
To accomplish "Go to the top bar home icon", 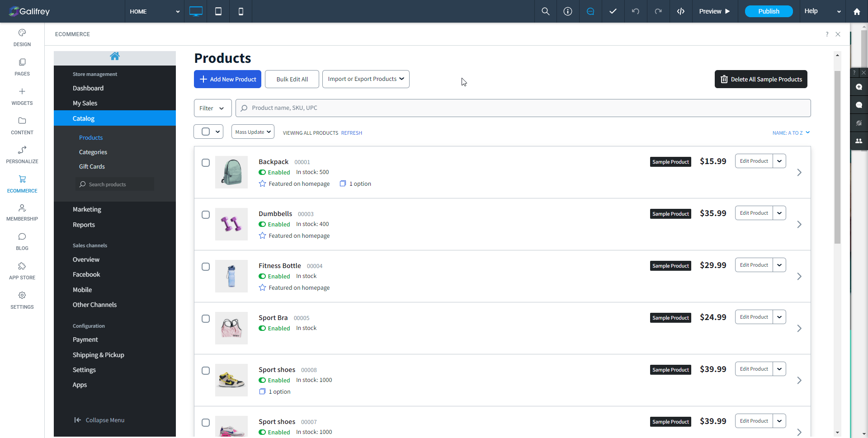I will click(x=857, y=12).
